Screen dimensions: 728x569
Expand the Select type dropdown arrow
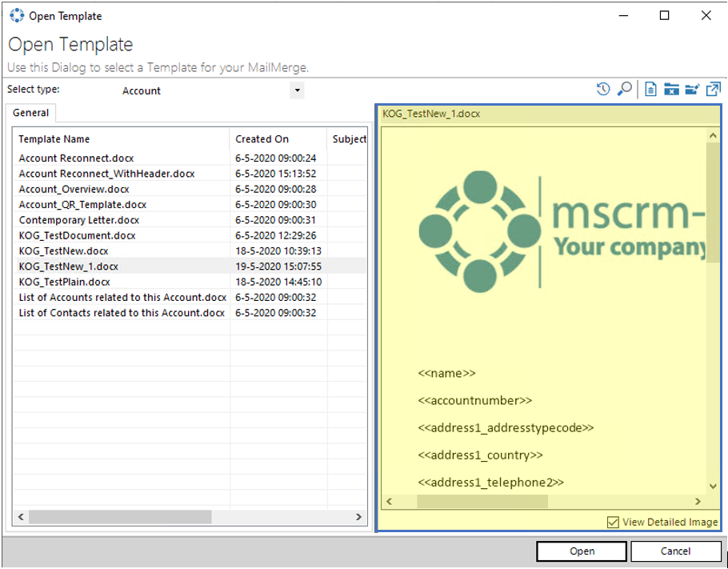tap(297, 90)
